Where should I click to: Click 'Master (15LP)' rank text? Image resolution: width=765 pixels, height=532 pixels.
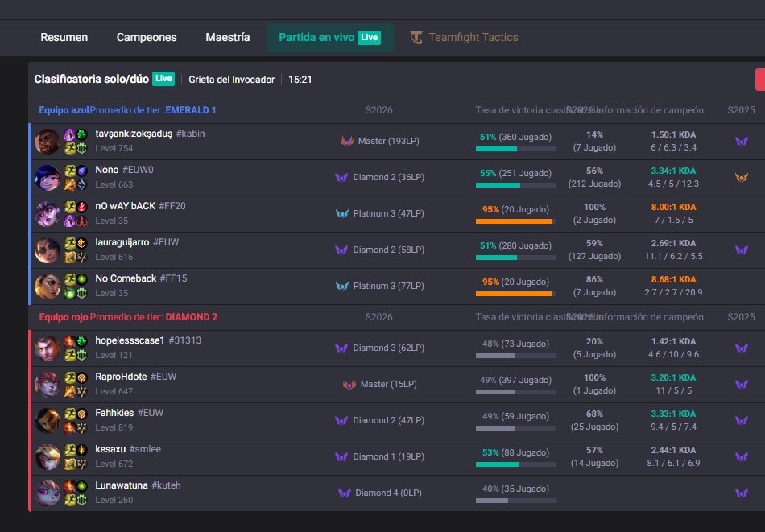pyautogui.click(x=388, y=384)
